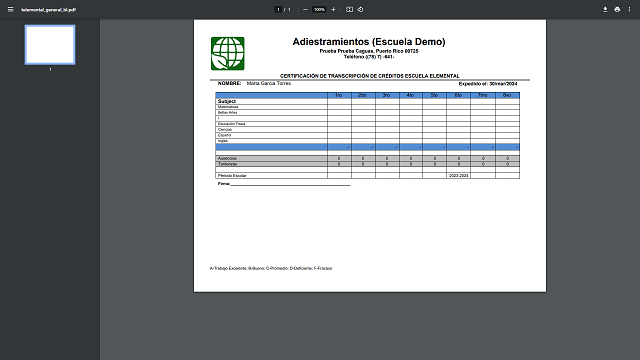The image size is (640, 360).
Task: Click the student name 'Marta Garcia Torres'
Action: tap(269, 83)
